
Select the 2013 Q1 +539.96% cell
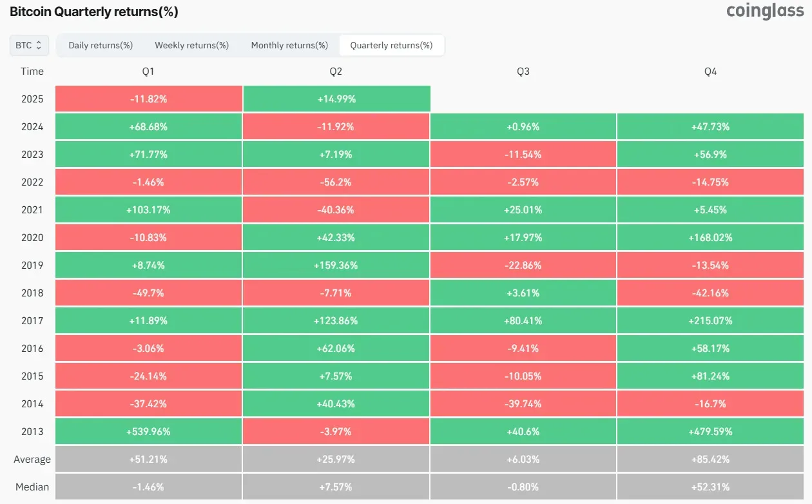148,431
